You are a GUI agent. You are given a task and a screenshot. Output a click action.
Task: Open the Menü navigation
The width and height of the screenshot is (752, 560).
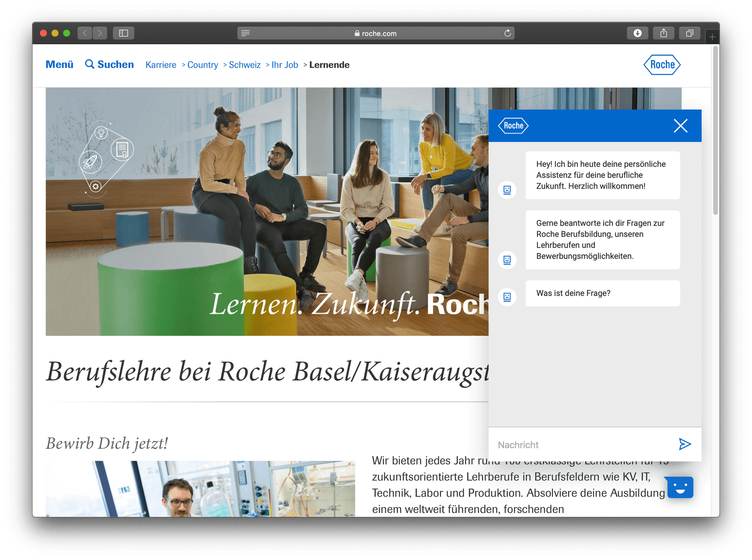(59, 65)
